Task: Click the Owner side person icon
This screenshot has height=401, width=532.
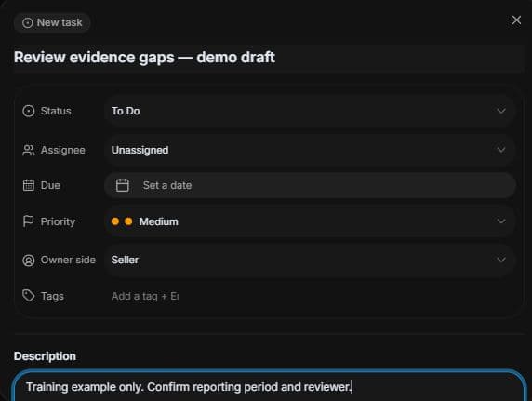Action: click(29, 261)
